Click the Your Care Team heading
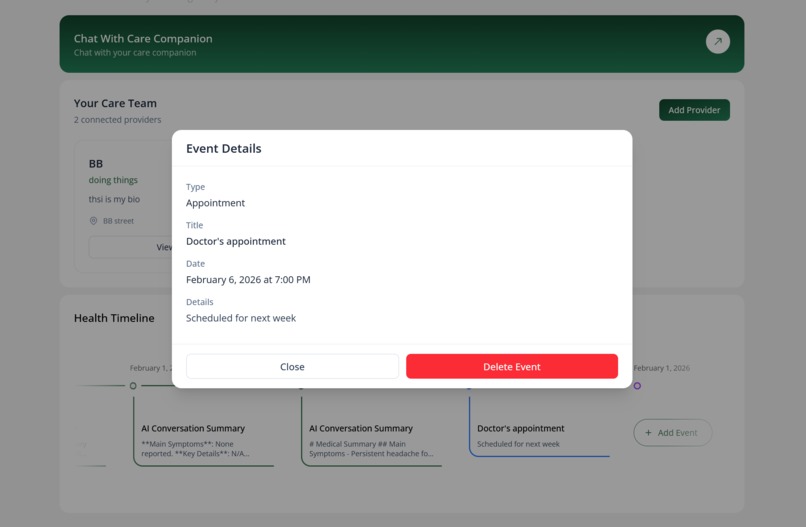 tap(115, 103)
